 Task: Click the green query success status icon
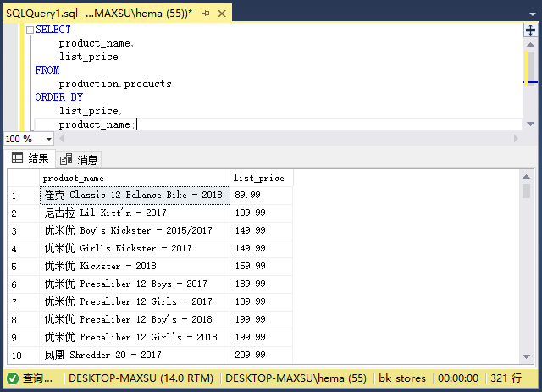13,378
